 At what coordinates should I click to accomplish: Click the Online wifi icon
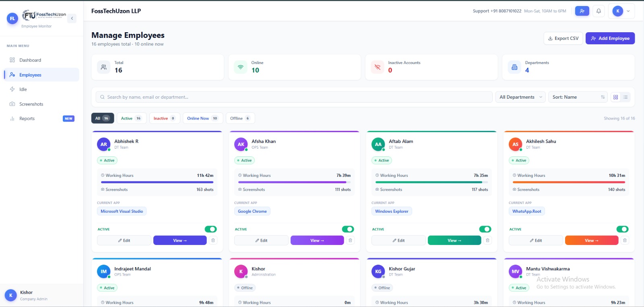click(241, 67)
